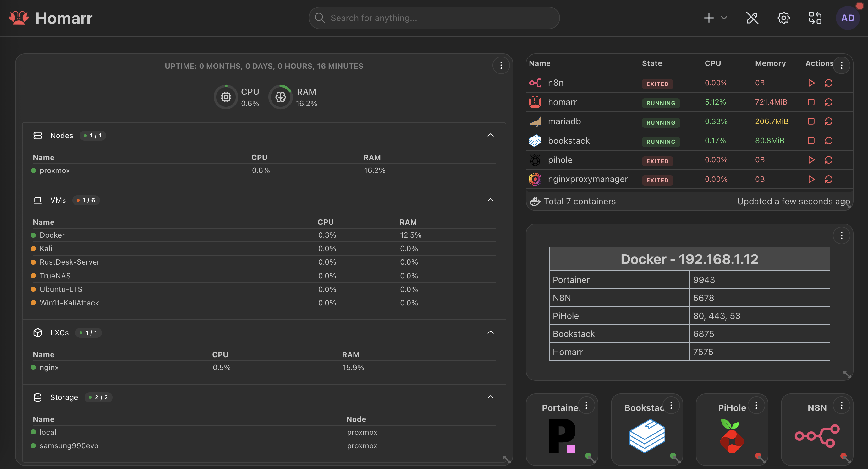This screenshot has height=469, width=868.
Task: Open the containers table options menu
Action: (841, 65)
